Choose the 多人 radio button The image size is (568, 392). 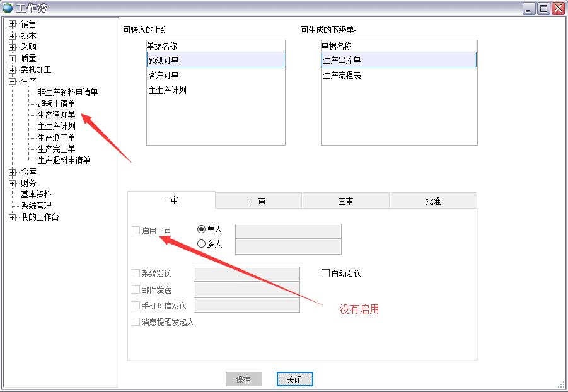pyautogui.click(x=202, y=244)
